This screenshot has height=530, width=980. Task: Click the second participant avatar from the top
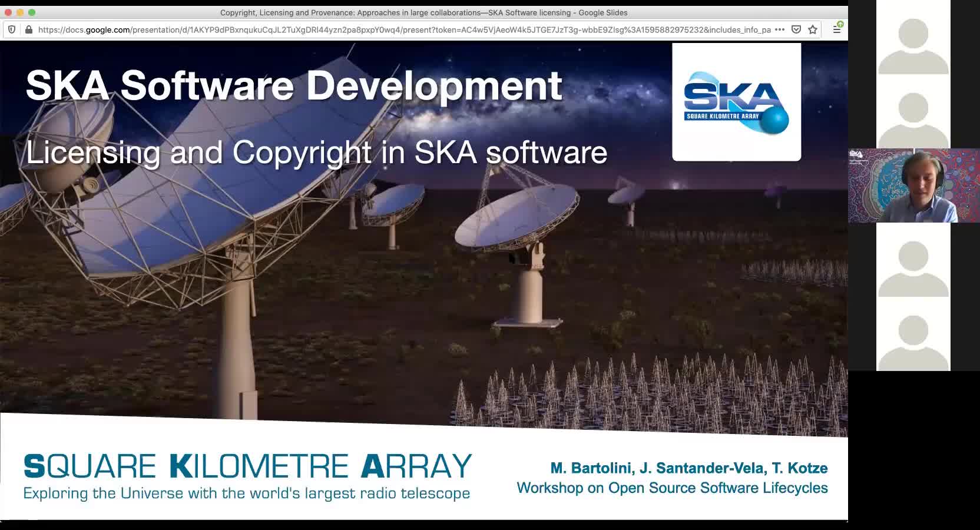click(912, 115)
